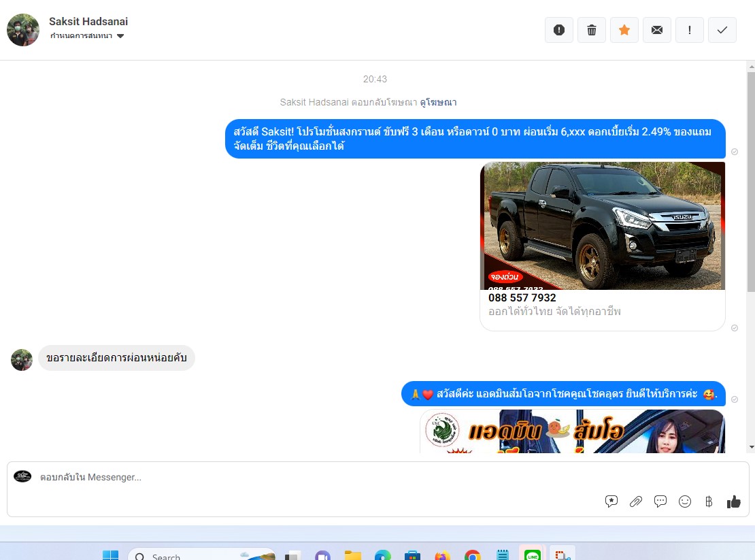Attach a file with paperclip icon
This screenshot has width=755, height=560.
point(635,501)
